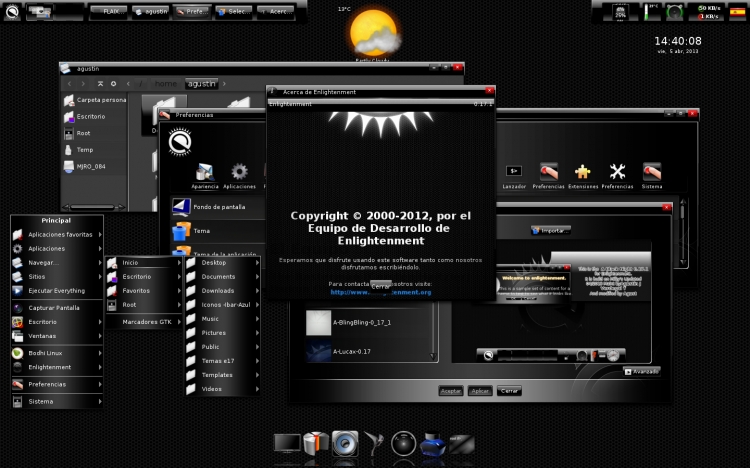750x468 pixels.
Task: Open the enlightenment.org website link
Action: coord(381,292)
